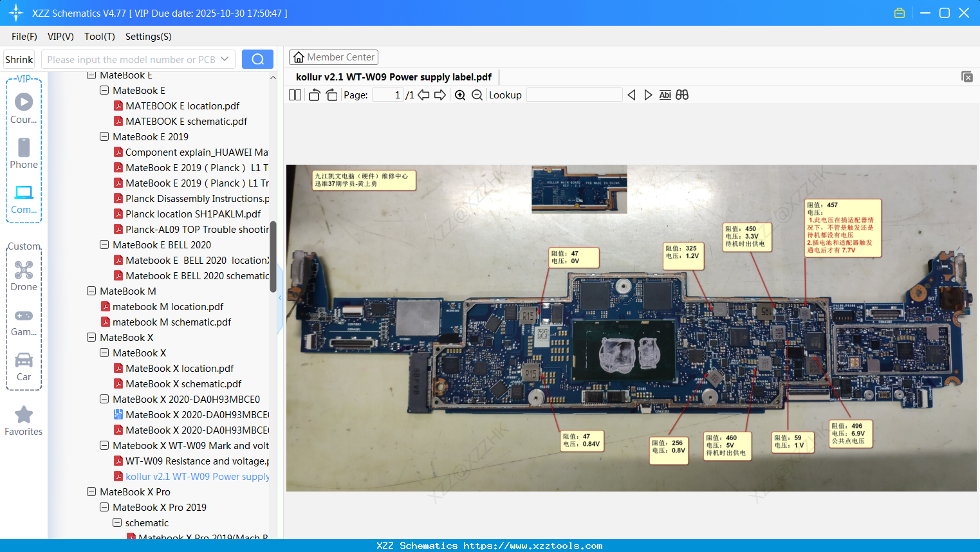Go to the next page arrow
980x552 pixels.
pyautogui.click(x=440, y=95)
